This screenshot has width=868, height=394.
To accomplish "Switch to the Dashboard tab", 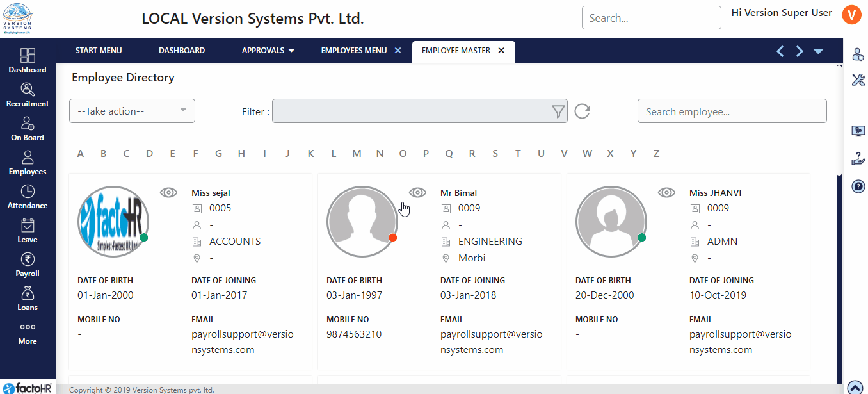I will (x=182, y=51).
